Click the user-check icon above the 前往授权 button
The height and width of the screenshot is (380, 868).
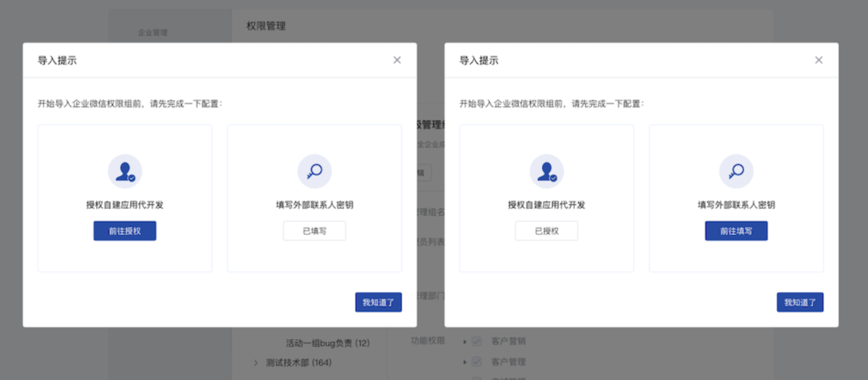pyautogui.click(x=125, y=171)
